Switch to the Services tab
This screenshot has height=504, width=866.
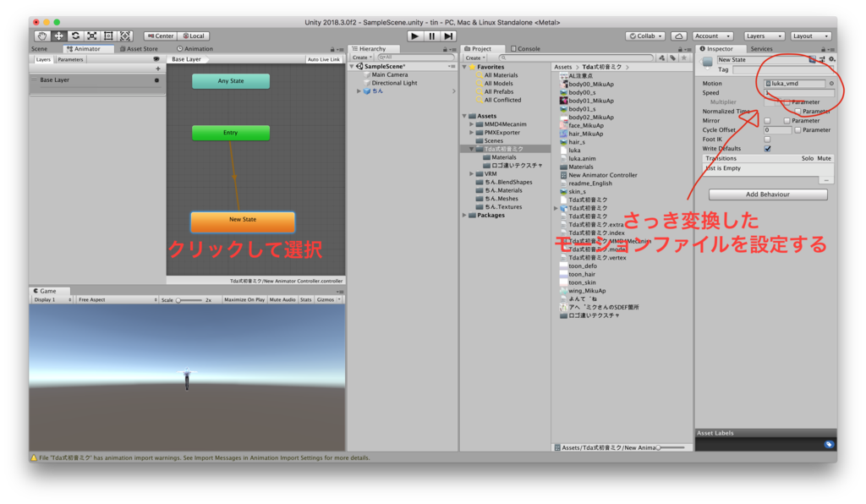coord(761,49)
